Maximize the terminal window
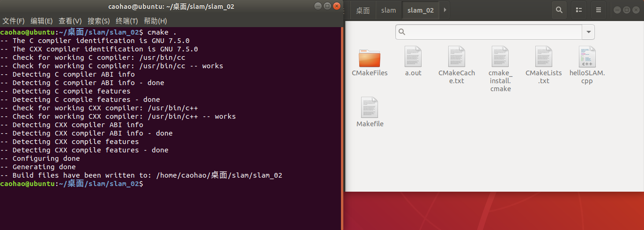Screen dimensions: 644x230 [x=327, y=7]
